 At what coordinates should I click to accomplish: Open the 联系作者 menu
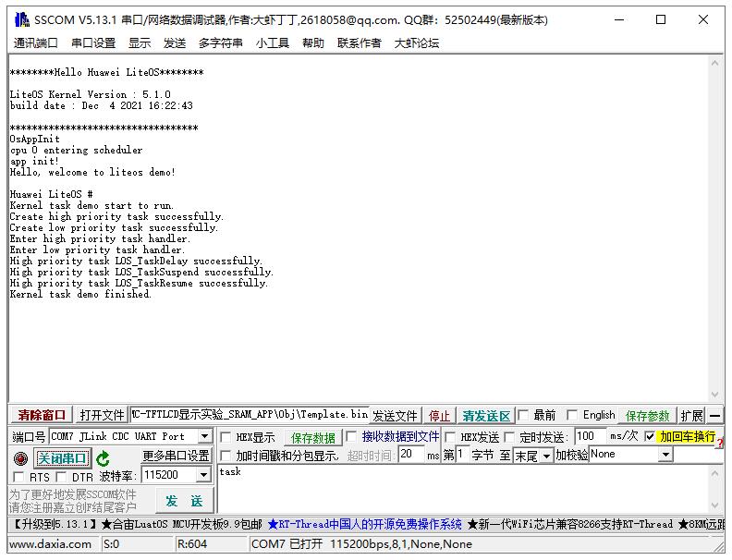(x=359, y=43)
